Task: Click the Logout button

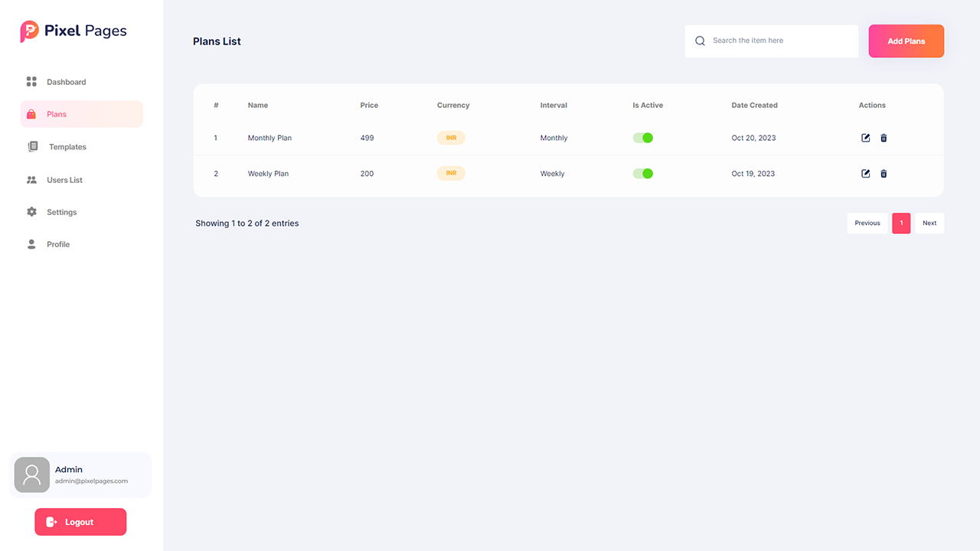Action: coord(80,522)
